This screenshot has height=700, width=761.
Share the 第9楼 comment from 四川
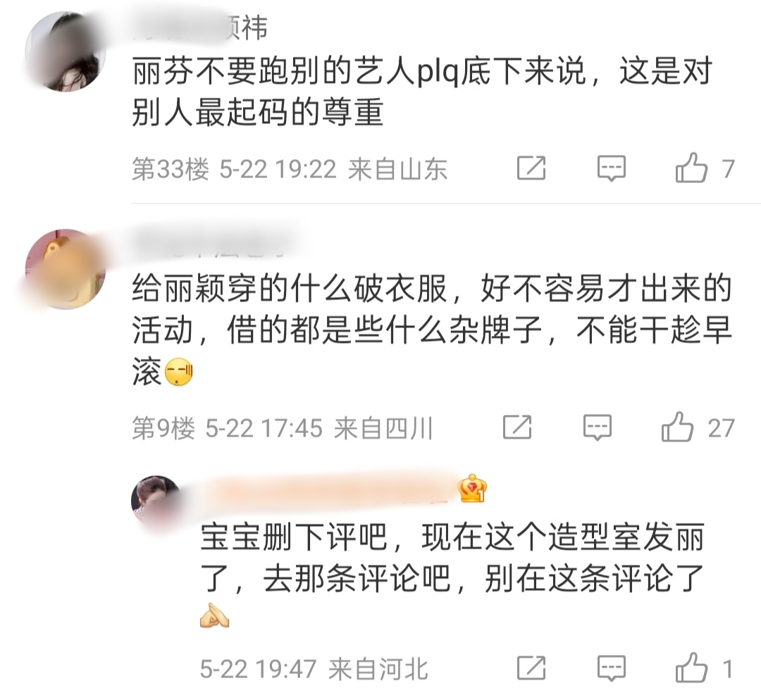517,427
